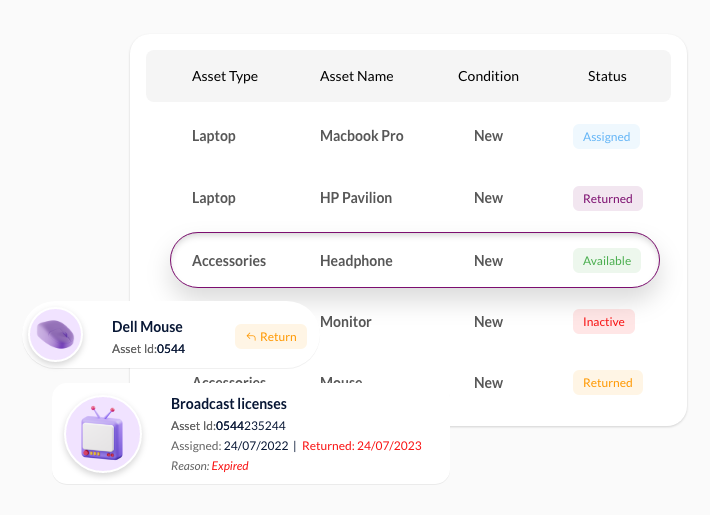This screenshot has height=515, width=710.
Task: Open the Macbook Pro asset entry
Action: point(361,136)
